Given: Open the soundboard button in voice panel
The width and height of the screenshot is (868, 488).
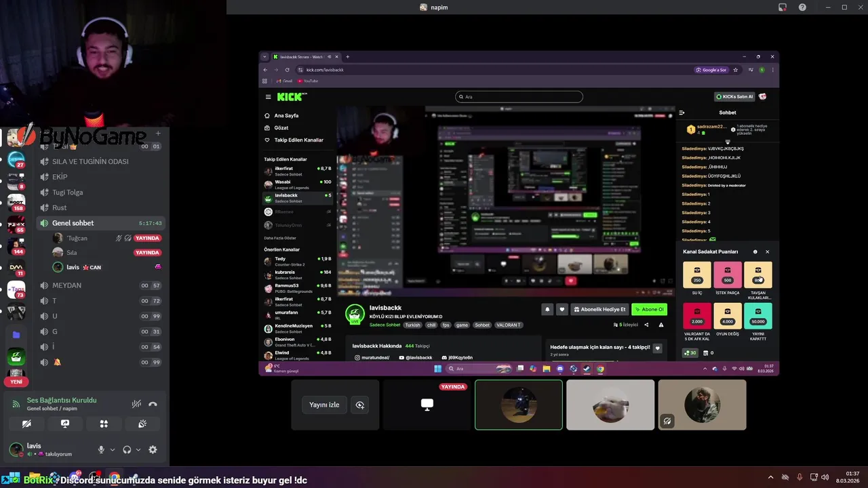Looking at the screenshot, I should pos(142,424).
